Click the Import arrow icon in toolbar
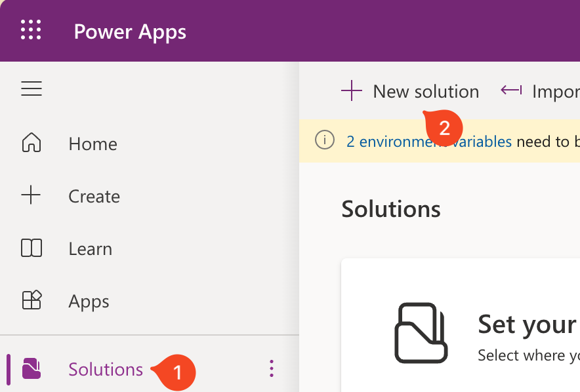Viewport: 580px width, 392px height. [511, 90]
